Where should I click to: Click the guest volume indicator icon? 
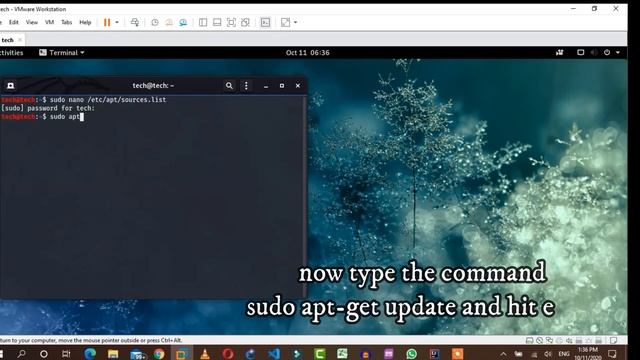click(x=594, y=53)
